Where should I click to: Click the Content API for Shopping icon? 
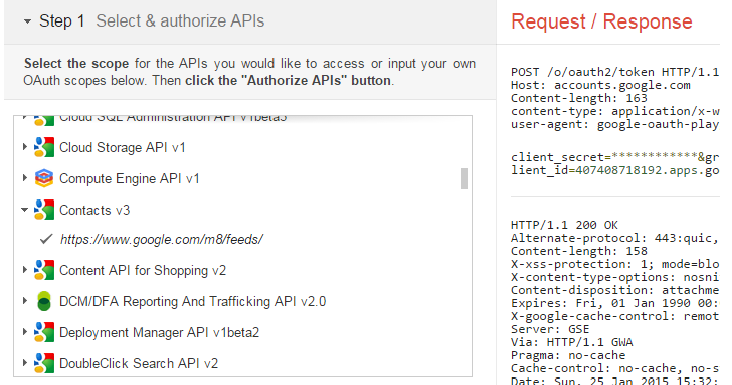click(x=44, y=270)
